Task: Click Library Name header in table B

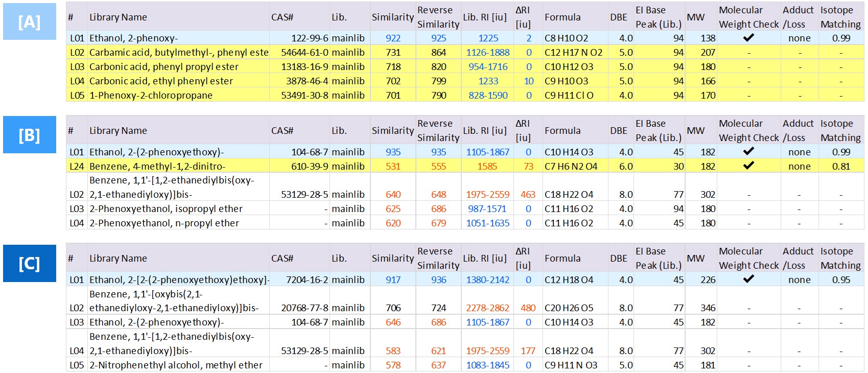Action: (118, 130)
